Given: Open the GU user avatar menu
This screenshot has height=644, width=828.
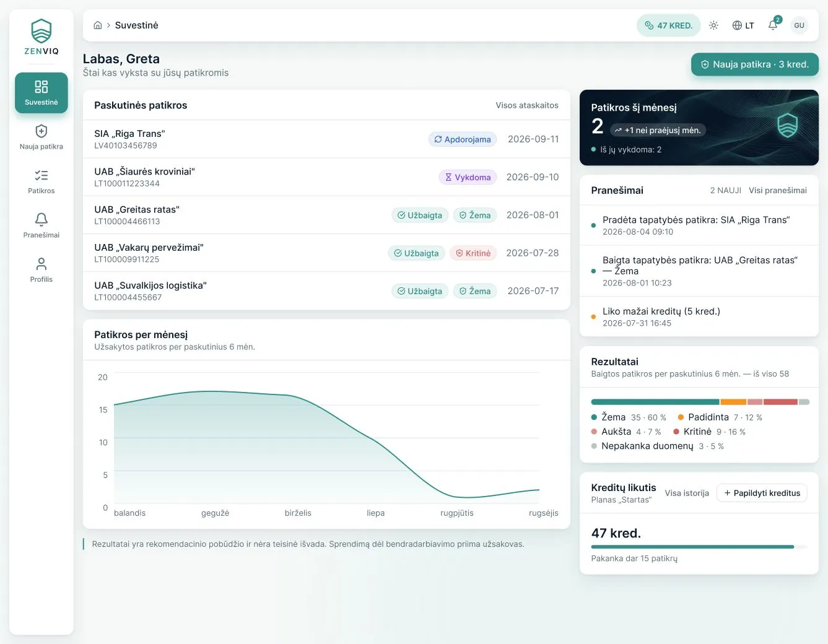Looking at the screenshot, I should [799, 25].
